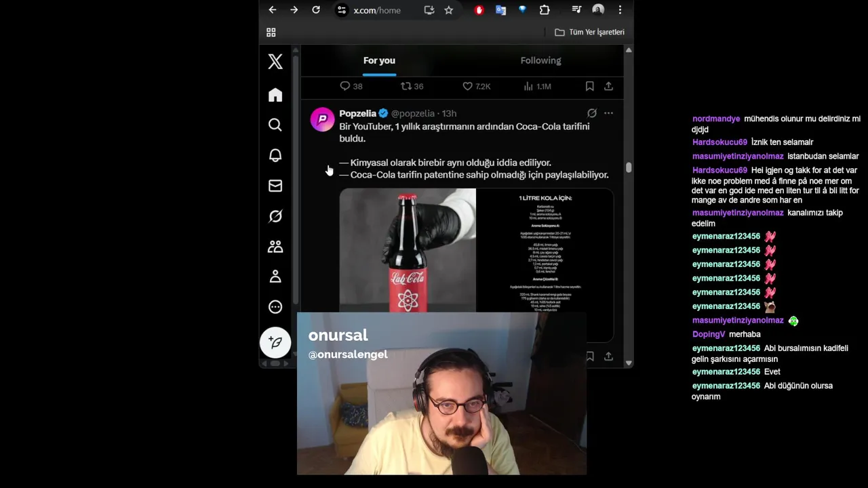Screen dimensions: 868x488
Task: Open the More circle menu in sidebar
Action: (x=275, y=307)
